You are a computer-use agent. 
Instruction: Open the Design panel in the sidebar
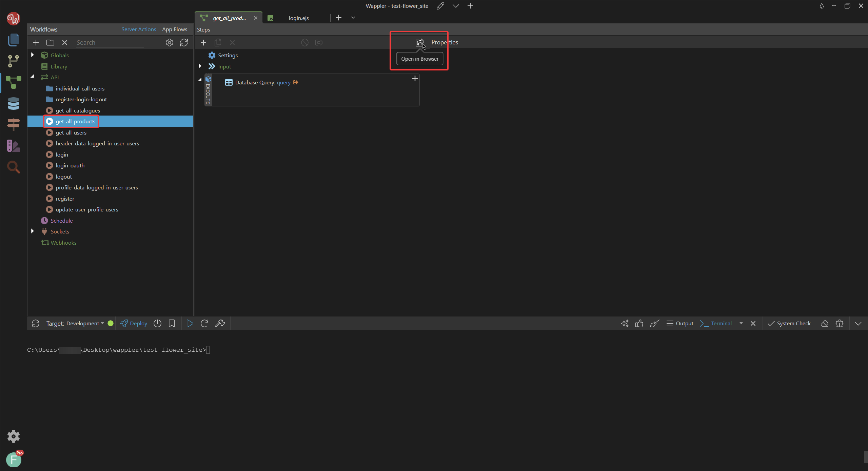(14, 146)
